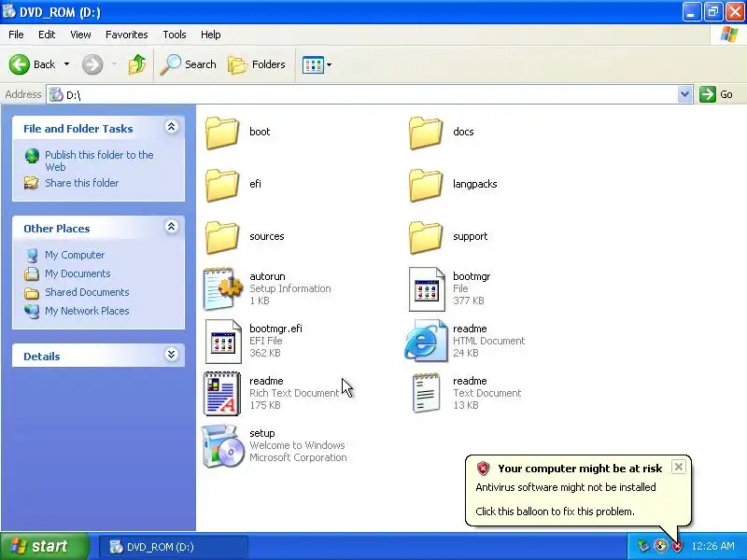Click the security shield tray icon

coord(677,546)
